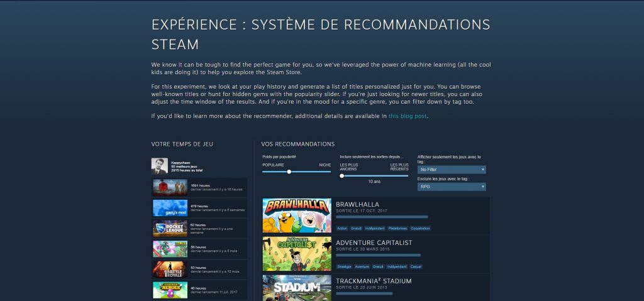Open the Adventure Capitalist game banner
The width and height of the screenshot is (644, 301).
tap(297, 254)
